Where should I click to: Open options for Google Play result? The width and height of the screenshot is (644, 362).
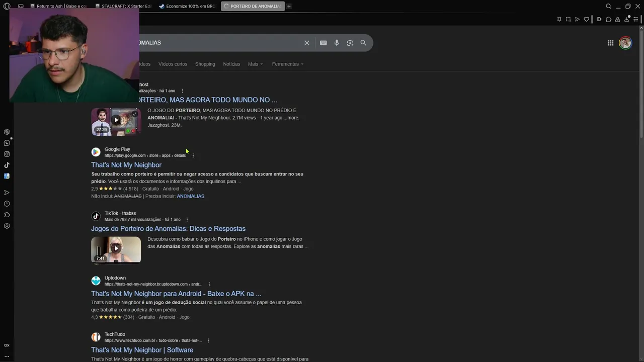point(193,155)
